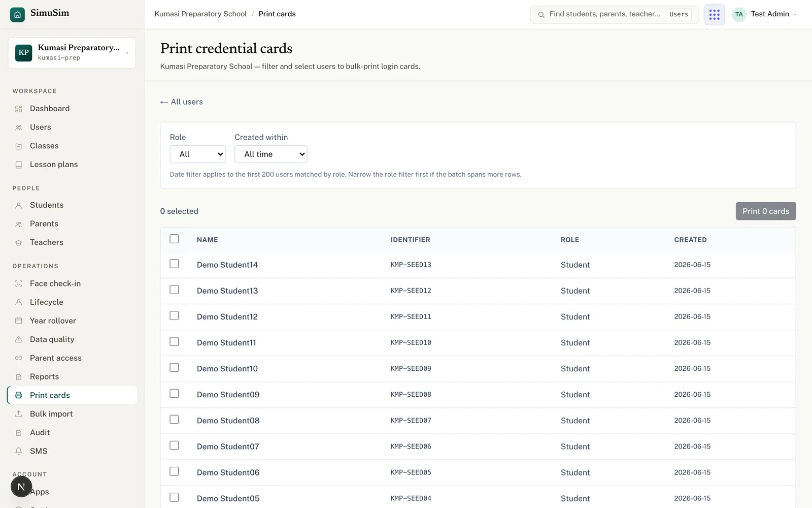Click the Users search scope badge
This screenshot has height=508, width=812.
(679, 15)
